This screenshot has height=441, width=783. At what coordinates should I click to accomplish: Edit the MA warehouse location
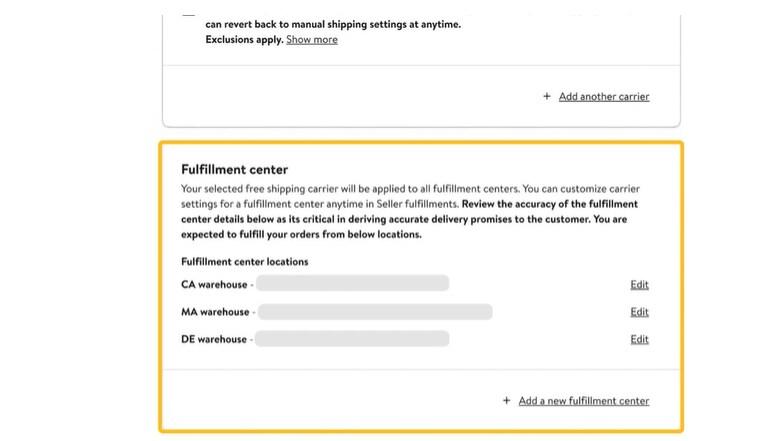pyautogui.click(x=639, y=312)
